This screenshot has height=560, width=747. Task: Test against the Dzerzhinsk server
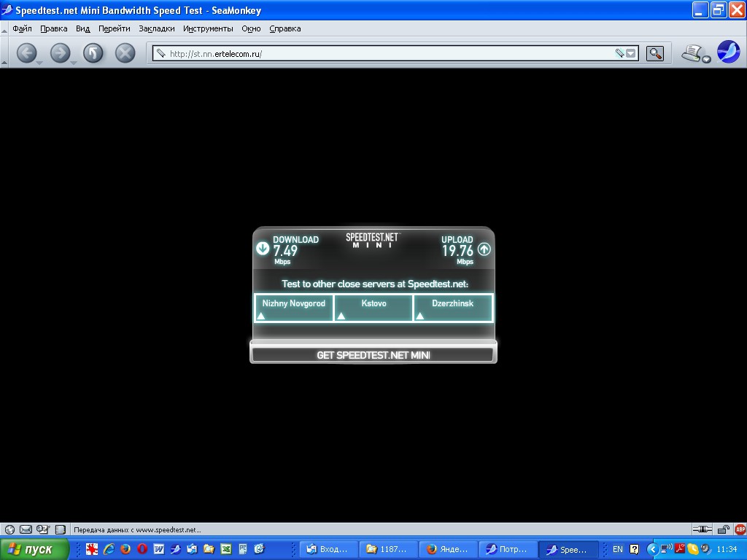[x=453, y=308]
